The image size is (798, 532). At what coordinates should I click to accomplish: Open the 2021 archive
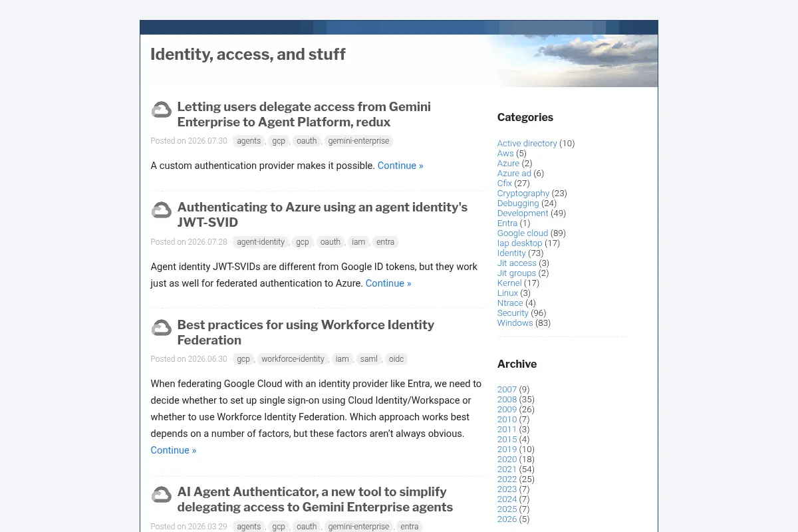[x=507, y=469]
